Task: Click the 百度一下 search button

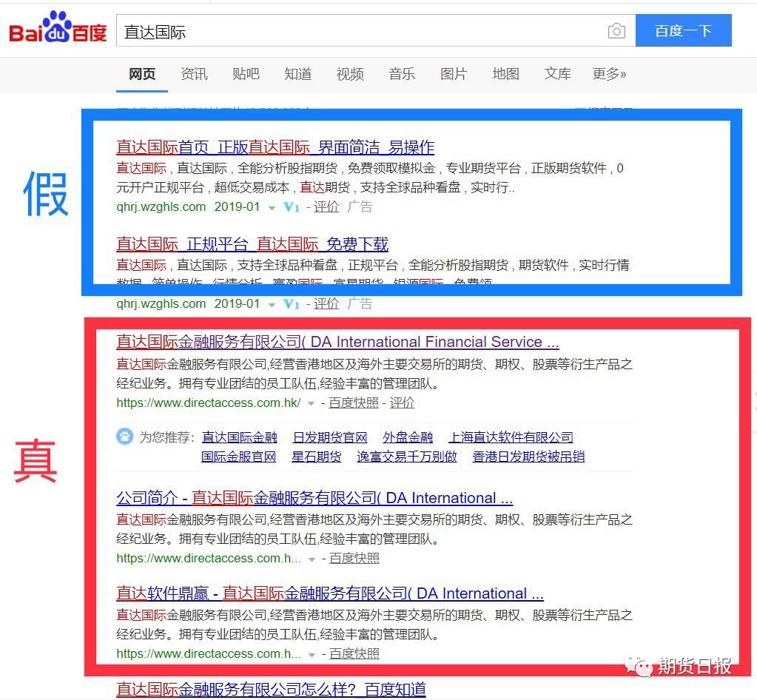Action: click(x=683, y=30)
